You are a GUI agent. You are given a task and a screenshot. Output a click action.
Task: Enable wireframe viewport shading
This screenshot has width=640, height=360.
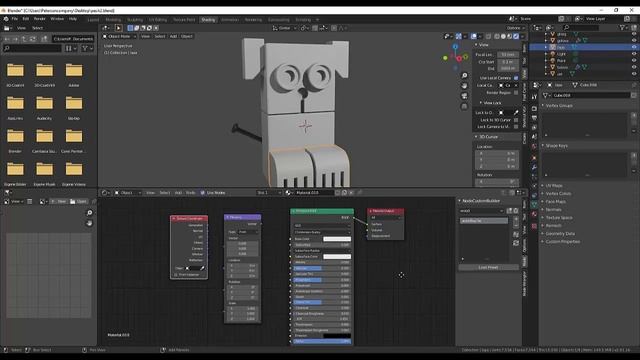(x=497, y=36)
